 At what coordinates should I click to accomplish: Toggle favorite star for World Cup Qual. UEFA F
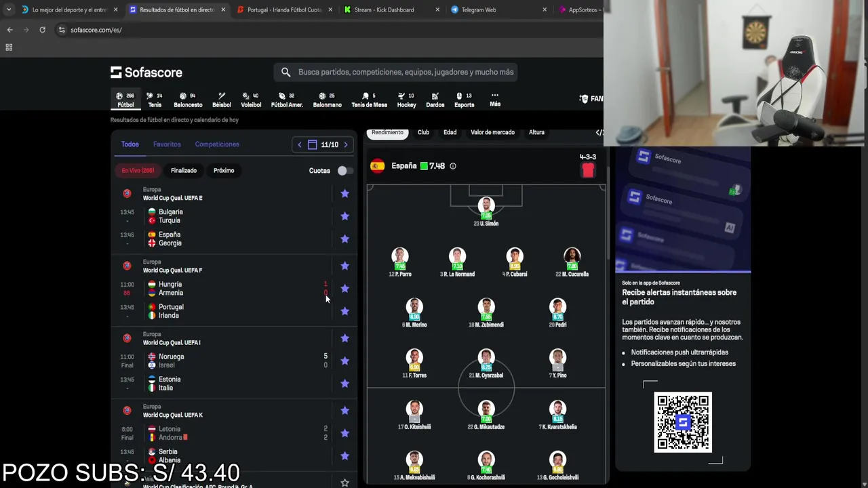(x=344, y=266)
